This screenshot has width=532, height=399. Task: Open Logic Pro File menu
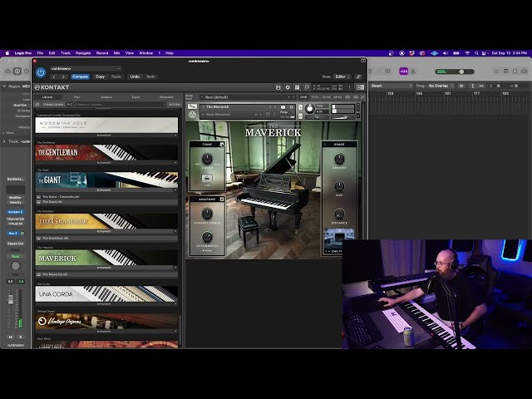click(40, 53)
